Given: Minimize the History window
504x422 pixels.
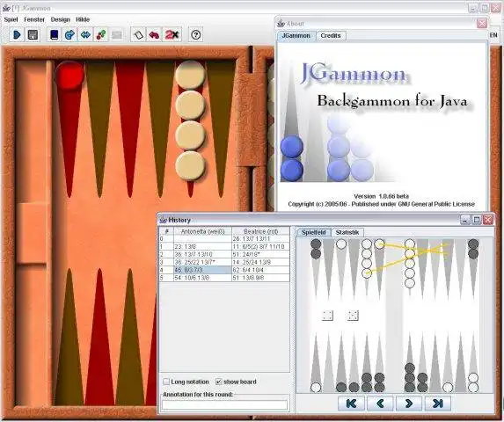Looking at the screenshot, I should (464, 220).
